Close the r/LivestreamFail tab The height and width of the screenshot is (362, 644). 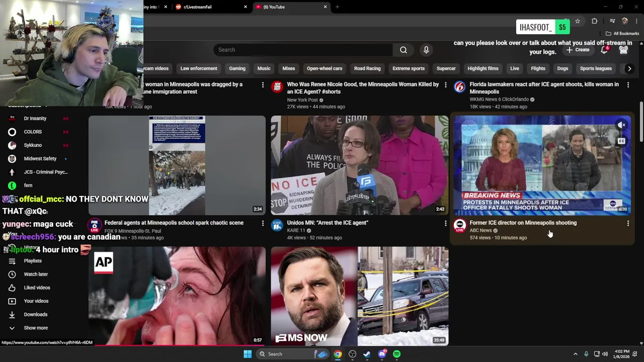[x=246, y=7]
